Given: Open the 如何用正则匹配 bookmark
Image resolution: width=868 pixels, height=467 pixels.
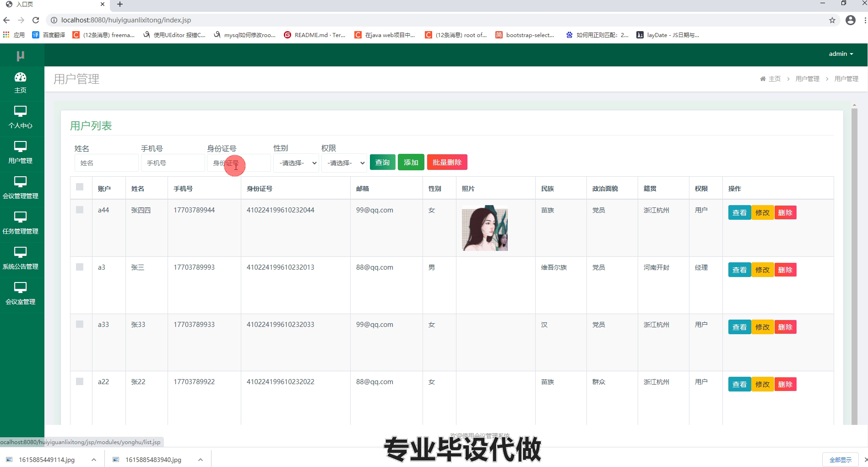Looking at the screenshot, I should 597,35.
